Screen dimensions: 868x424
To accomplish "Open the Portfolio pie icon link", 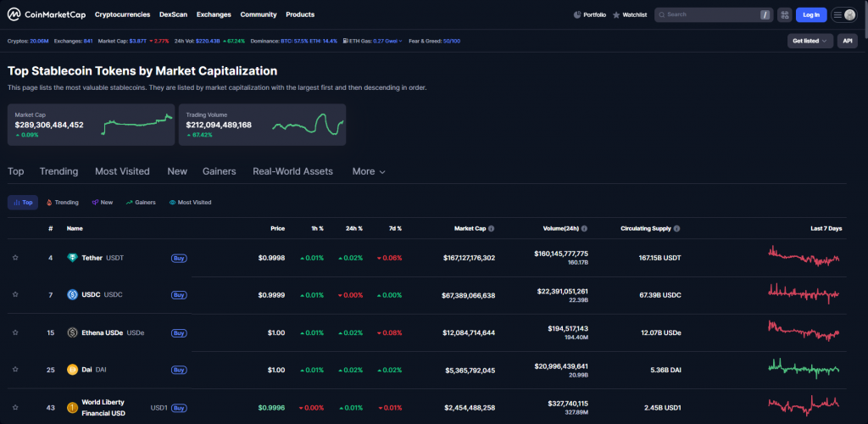I will point(590,15).
